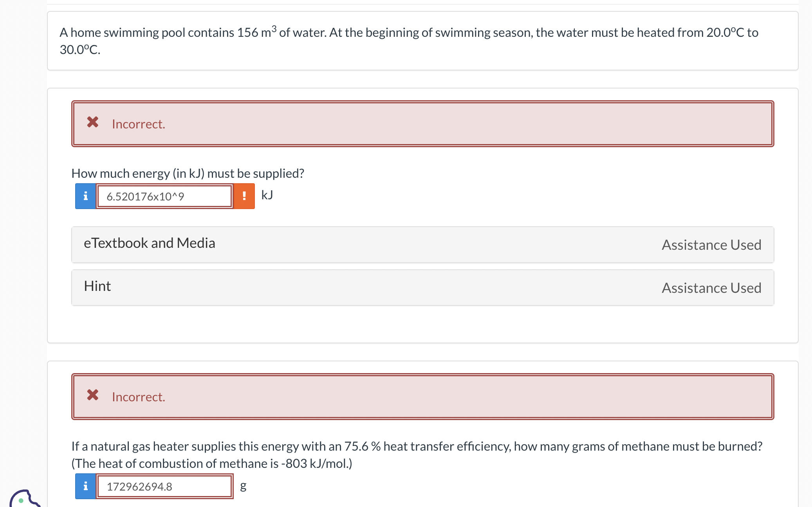Click the blue info icon beside the grams input
This screenshot has height=507, width=812.
pyautogui.click(x=85, y=486)
